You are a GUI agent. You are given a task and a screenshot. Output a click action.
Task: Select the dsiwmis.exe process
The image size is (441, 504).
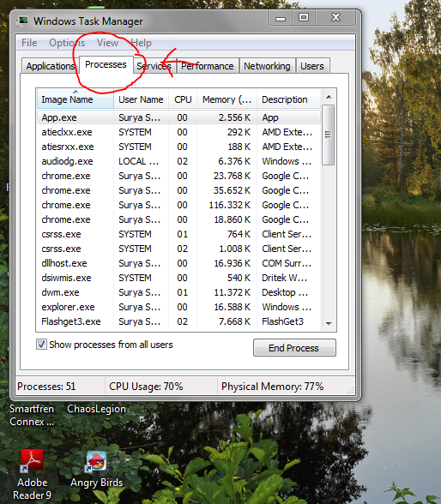[x=178, y=278]
